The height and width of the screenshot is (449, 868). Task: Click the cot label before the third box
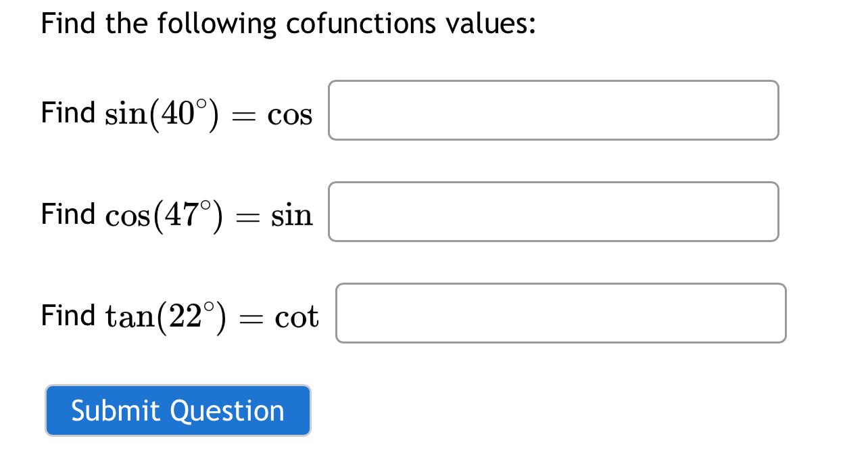[299, 316]
